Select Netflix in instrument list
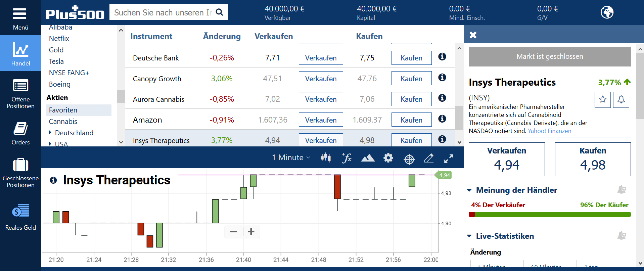The width and height of the screenshot is (644, 271). [x=59, y=39]
